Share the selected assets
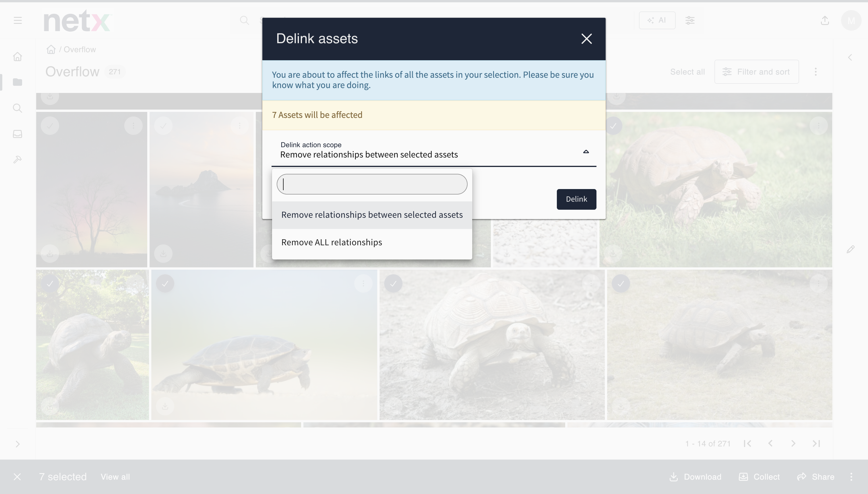The image size is (868, 494). pos(815,477)
